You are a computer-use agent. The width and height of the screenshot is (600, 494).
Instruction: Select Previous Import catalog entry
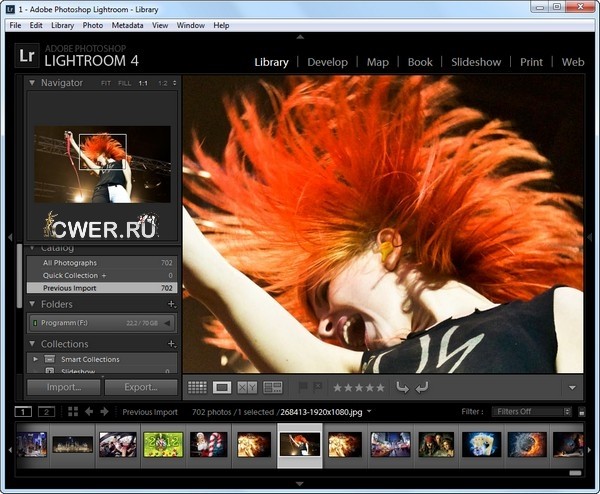(102, 288)
